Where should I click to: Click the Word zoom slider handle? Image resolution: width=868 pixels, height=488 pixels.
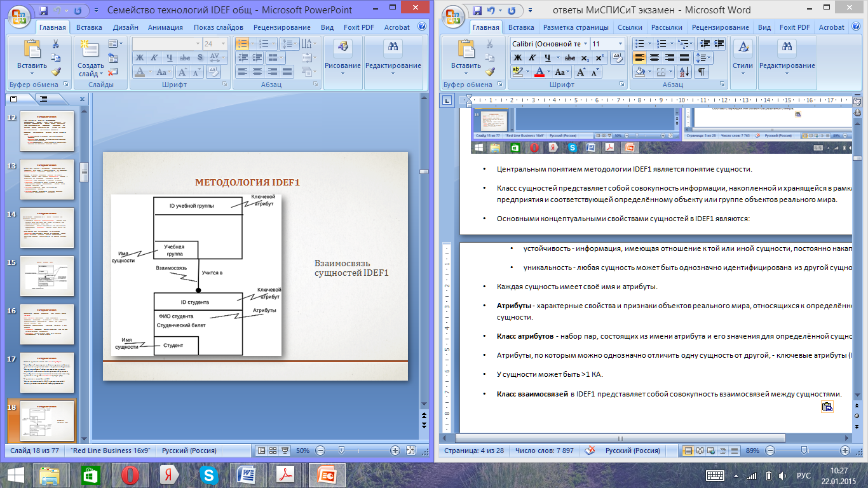[x=805, y=451]
